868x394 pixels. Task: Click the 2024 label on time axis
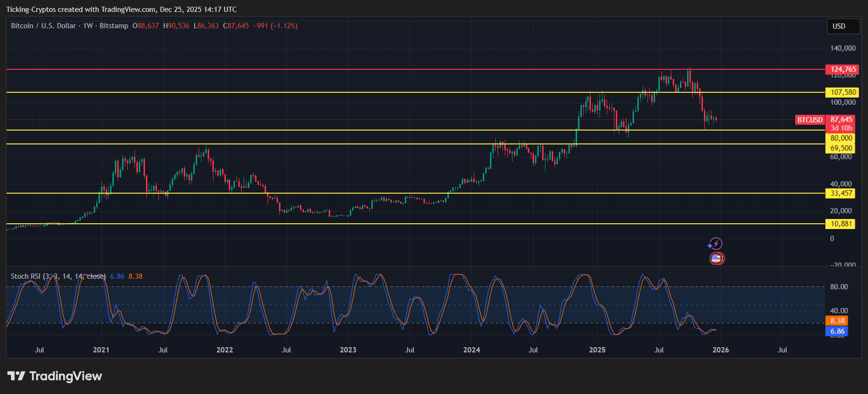[x=471, y=350]
